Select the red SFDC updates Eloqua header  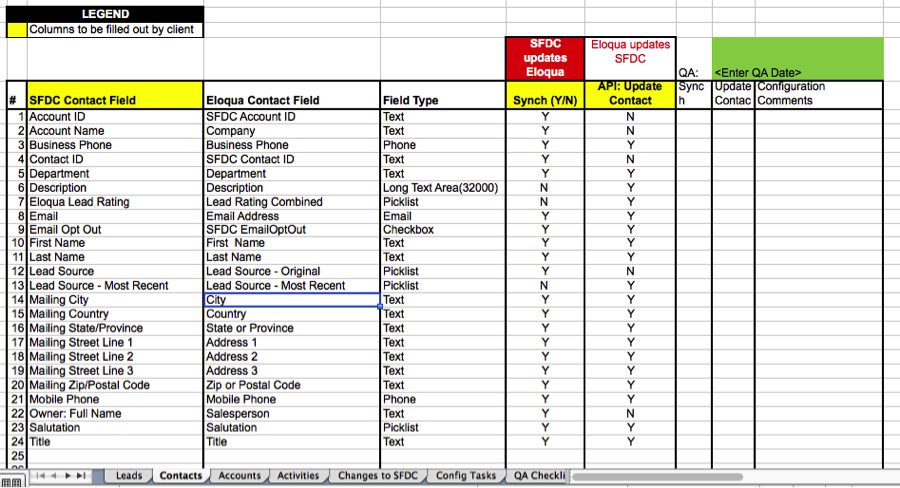pos(545,59)
